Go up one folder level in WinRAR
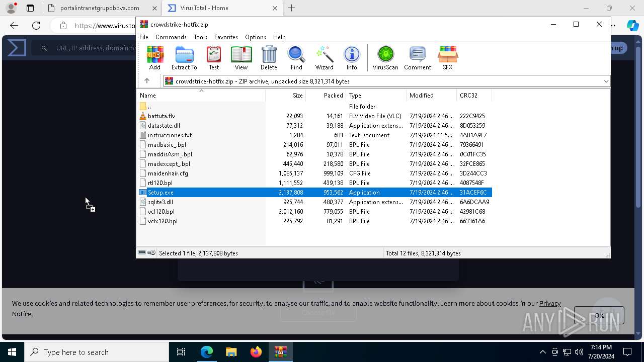The width and height of the screenshot is (644, 362). [147, 81]
